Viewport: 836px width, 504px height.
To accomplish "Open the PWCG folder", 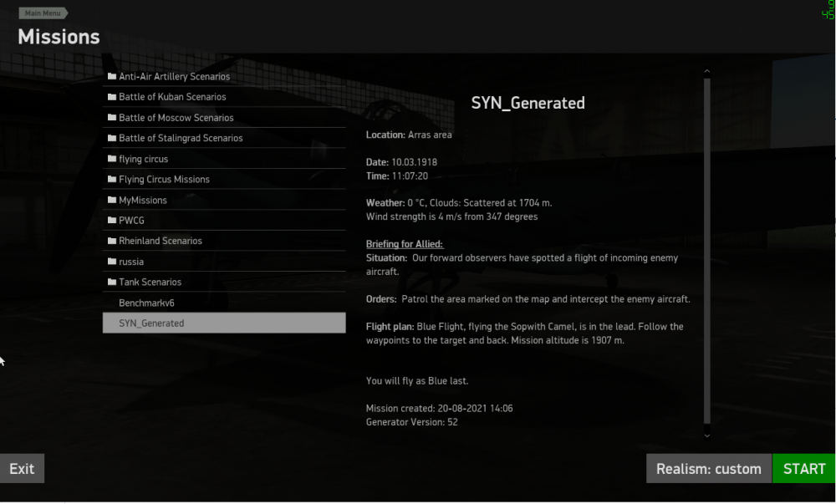I will tap(224, 220).
